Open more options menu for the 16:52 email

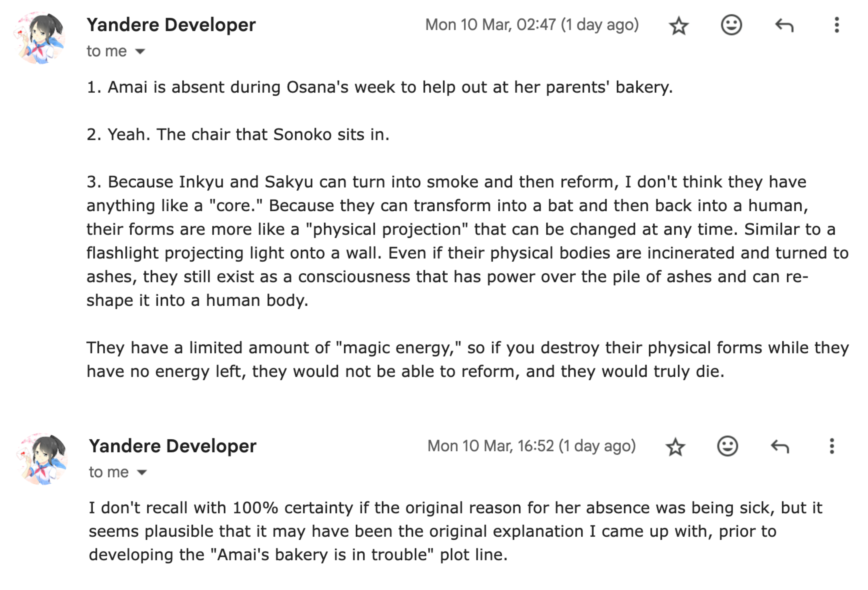tap(832, 446)
